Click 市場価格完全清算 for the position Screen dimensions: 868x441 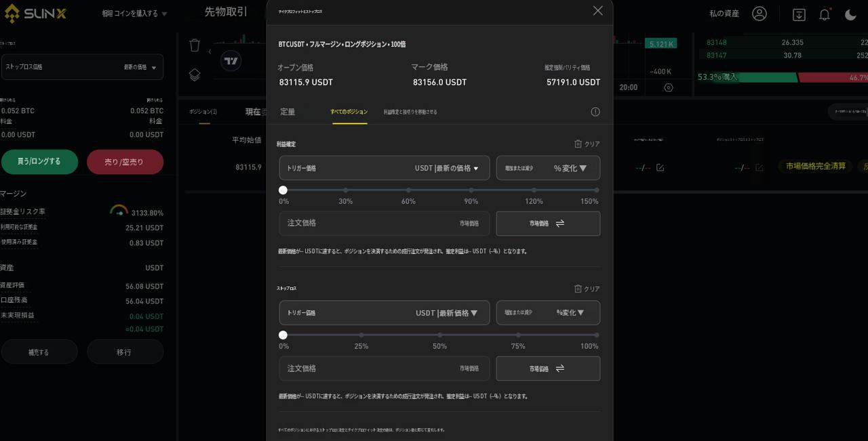coord(816,166)
